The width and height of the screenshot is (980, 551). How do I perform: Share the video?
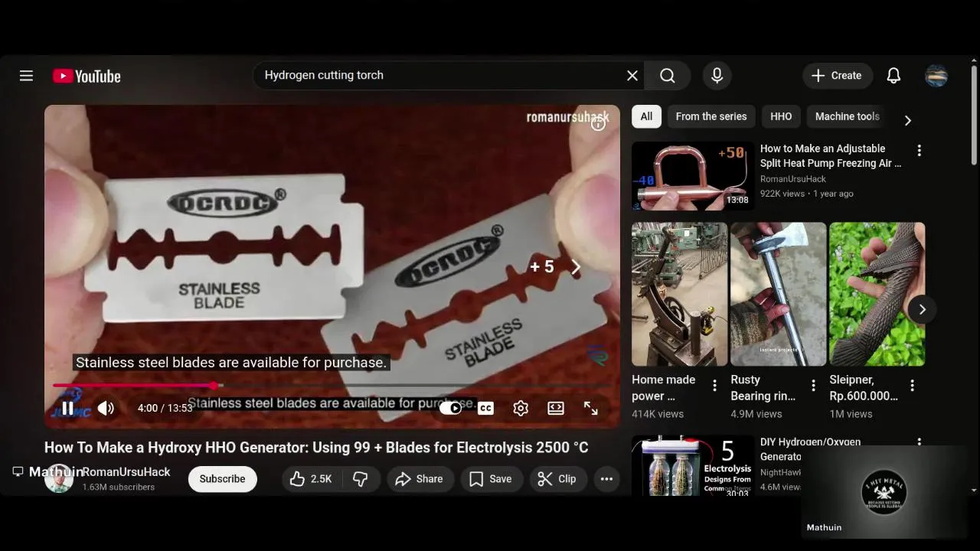(x=419, y=479)
